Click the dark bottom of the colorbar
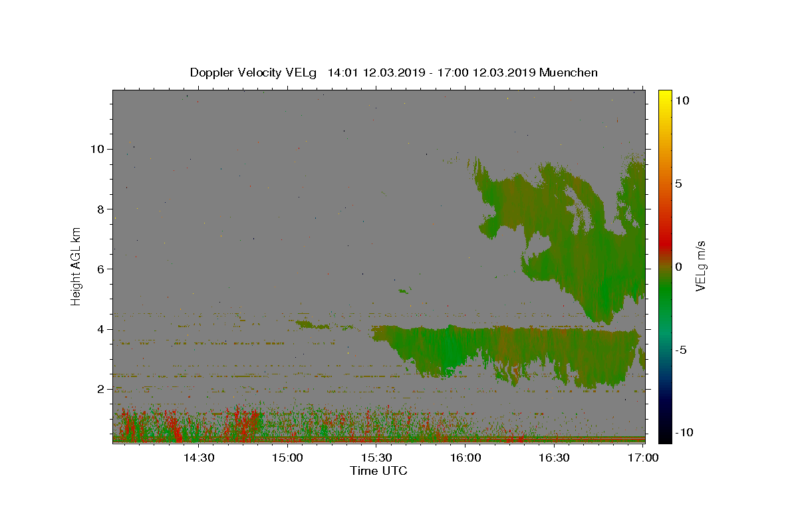Image resolution: width=798 pixels, height=532 pixels. pos(664,432)
